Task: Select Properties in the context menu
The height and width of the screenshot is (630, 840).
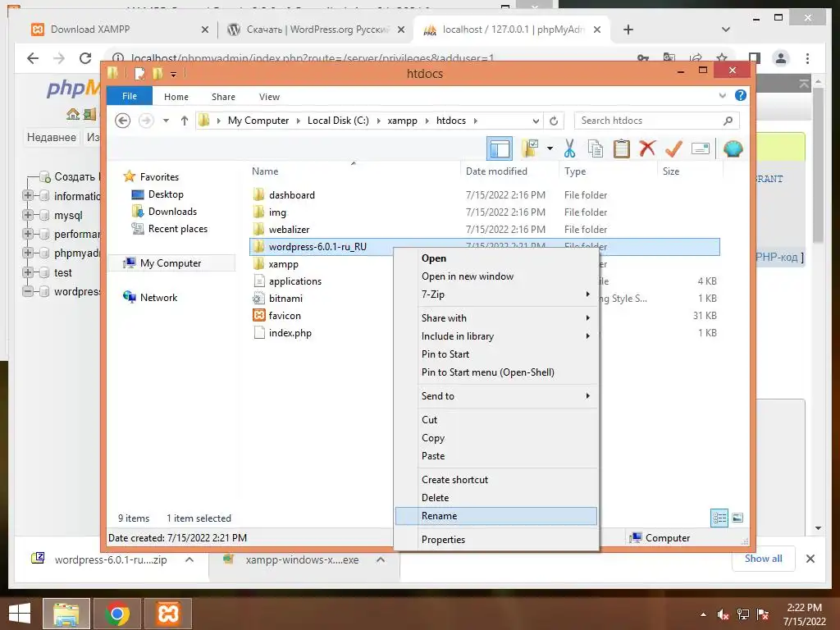Action: [496, 540]
